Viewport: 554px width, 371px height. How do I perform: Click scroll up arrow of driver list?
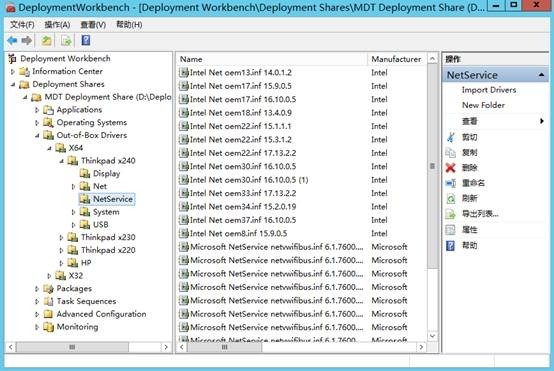[x=432, y=59]
